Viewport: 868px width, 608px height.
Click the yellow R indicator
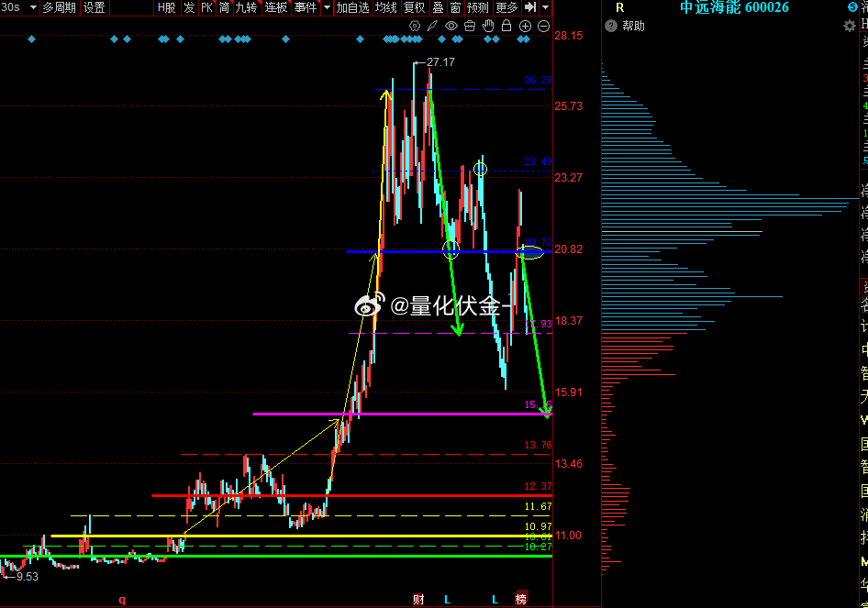pos(619,7)
